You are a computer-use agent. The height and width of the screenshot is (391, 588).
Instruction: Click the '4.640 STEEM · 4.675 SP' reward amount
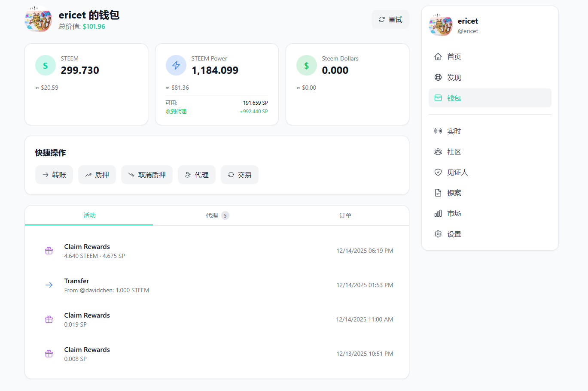pos(94,256)
